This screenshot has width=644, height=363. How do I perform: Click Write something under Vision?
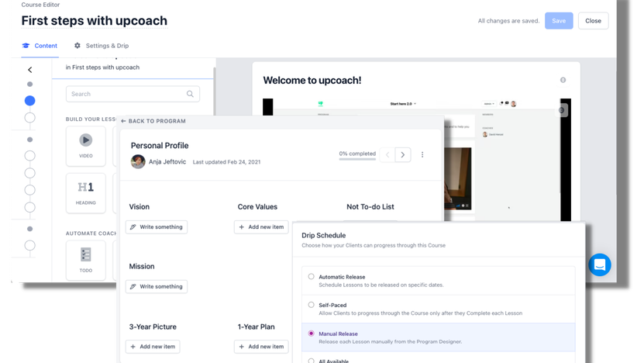(x=157, y=227)
